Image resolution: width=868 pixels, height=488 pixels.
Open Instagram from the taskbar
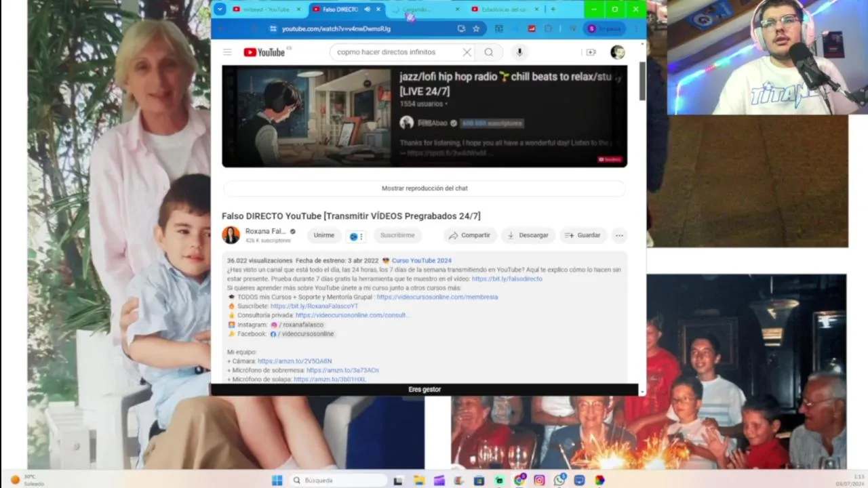539,480
